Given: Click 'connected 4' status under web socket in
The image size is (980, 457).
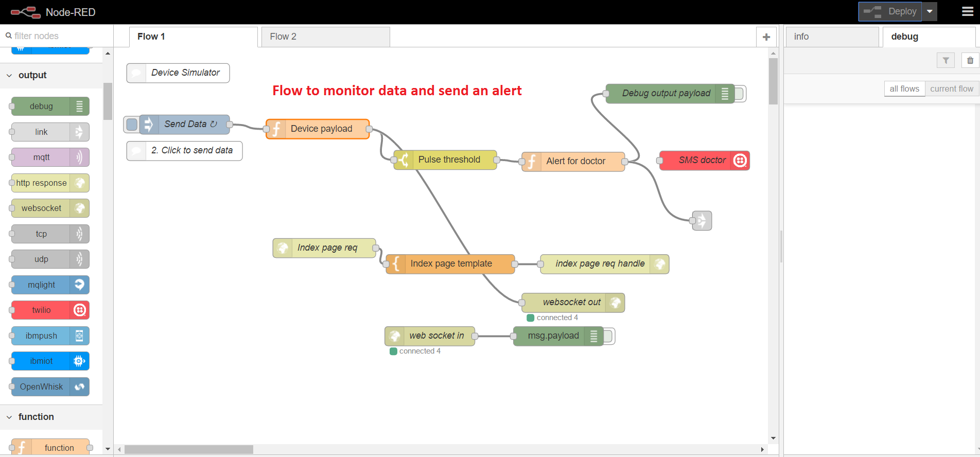Looking at the screenshot, I should coord(415,351).
